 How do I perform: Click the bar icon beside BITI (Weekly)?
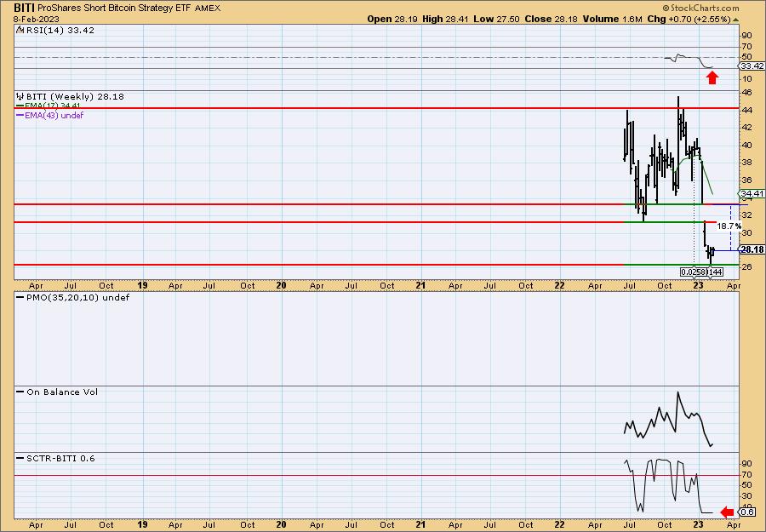20,96
